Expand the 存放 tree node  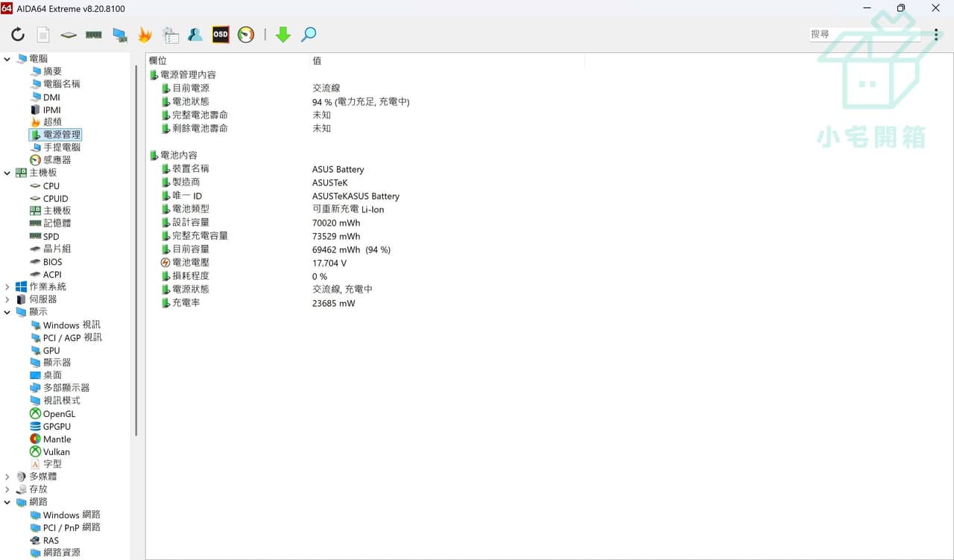7,489
